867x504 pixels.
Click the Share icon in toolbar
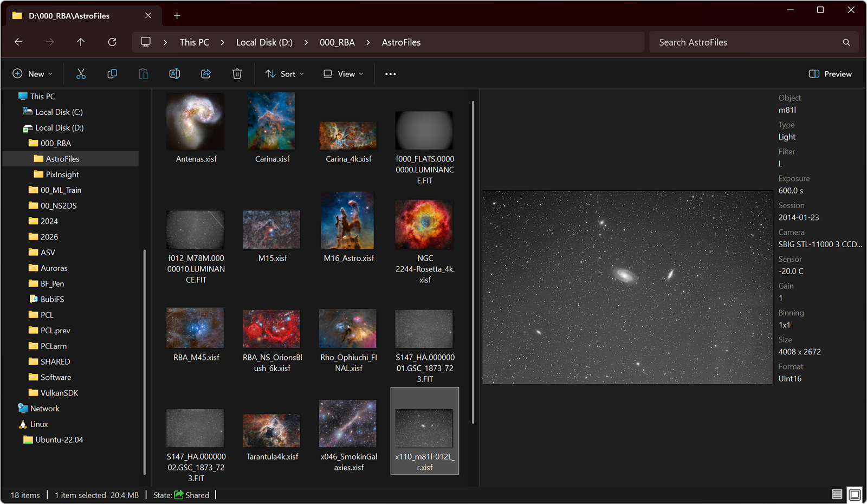(206, 74)
